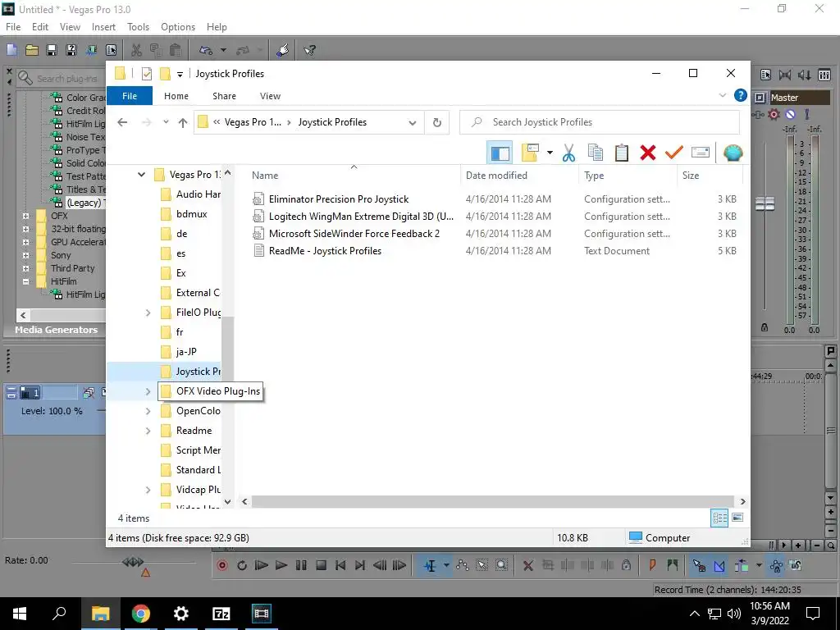This screenshot has width=840, height=630.
Task: Toggle Lock Envelopes to Events icon
Action: [x=776, y=565]
